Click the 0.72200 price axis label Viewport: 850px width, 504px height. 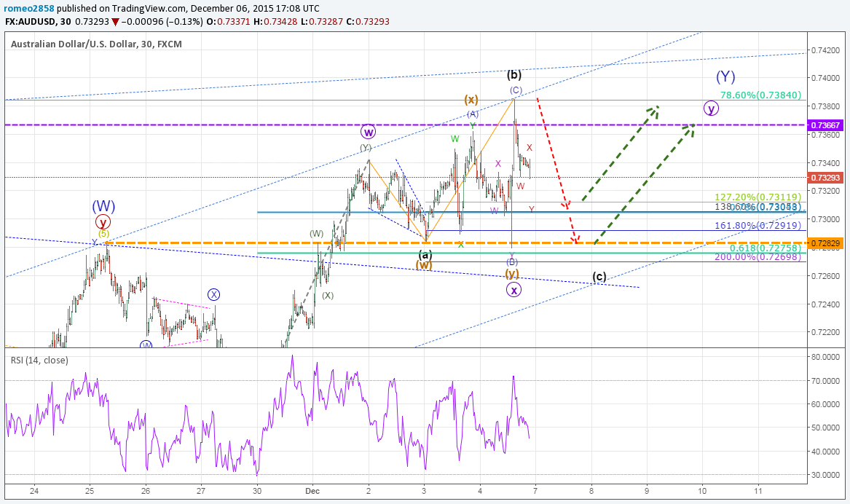tap(826, 332)
